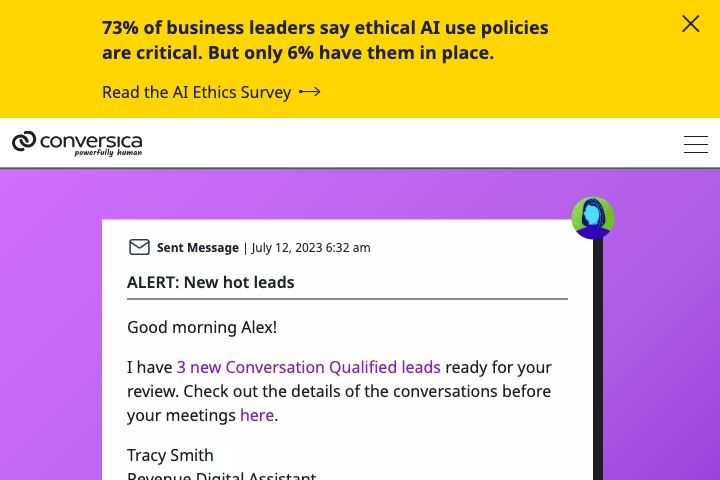Open the 3 new Conversation Qualified leads link

click(x=309, y=367)
